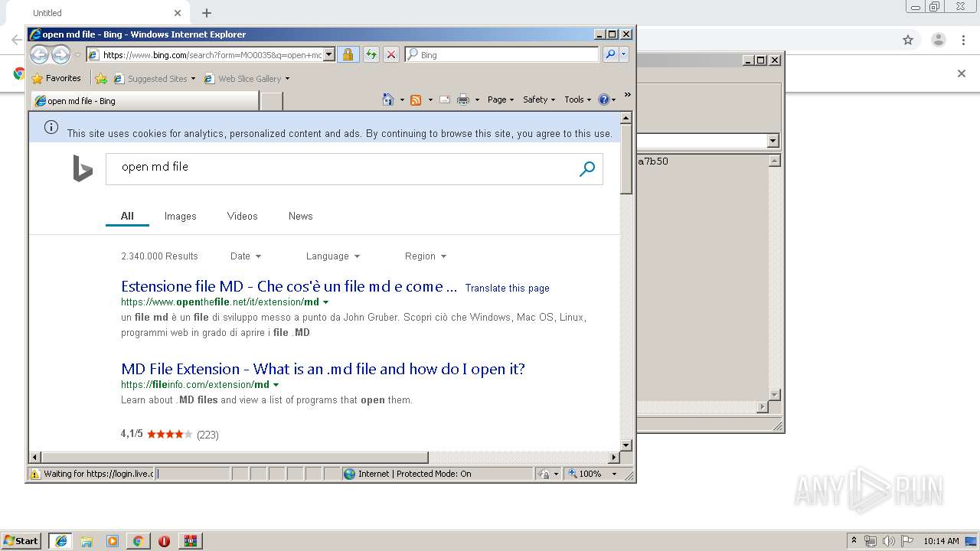Click the IE search magnifier button
The width and height of the screenshot is (980, 551).
click(610, 54)
